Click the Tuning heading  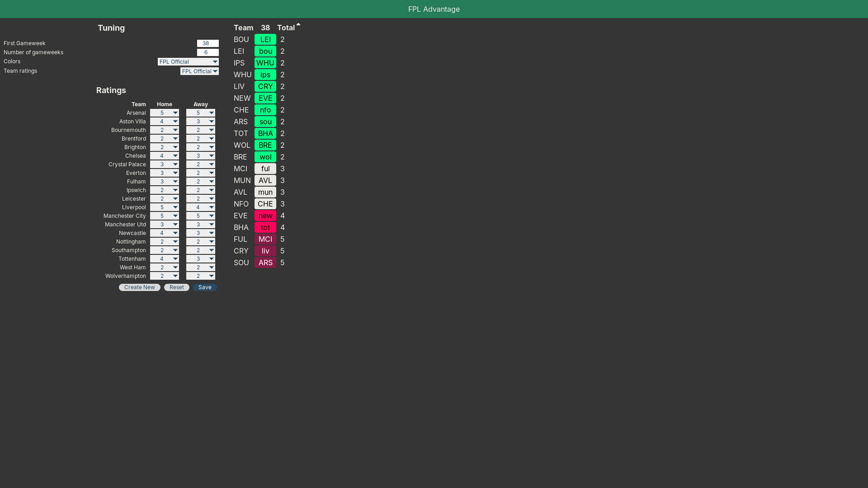tap(111, 28)
